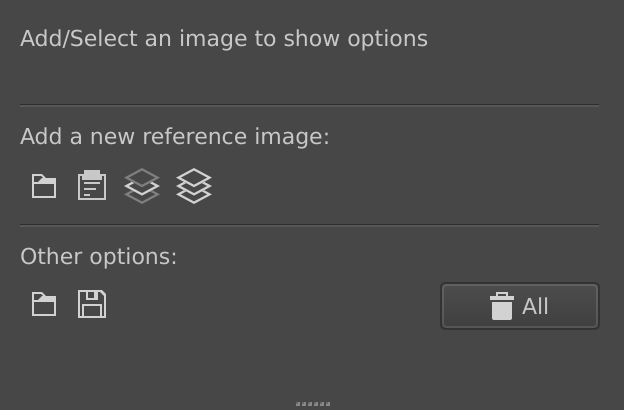The height and width of the screenshot is (410, 624).
Task: Paste reference image from clipboard
Action: (92, 186)
